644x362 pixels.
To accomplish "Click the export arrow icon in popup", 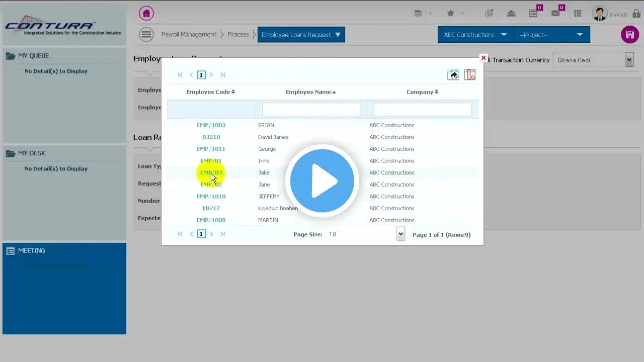I will [x=453, y=75].
